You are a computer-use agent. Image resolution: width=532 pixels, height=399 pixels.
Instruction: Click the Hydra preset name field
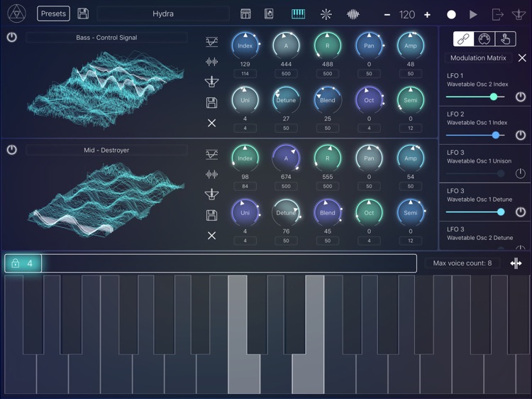163,13
